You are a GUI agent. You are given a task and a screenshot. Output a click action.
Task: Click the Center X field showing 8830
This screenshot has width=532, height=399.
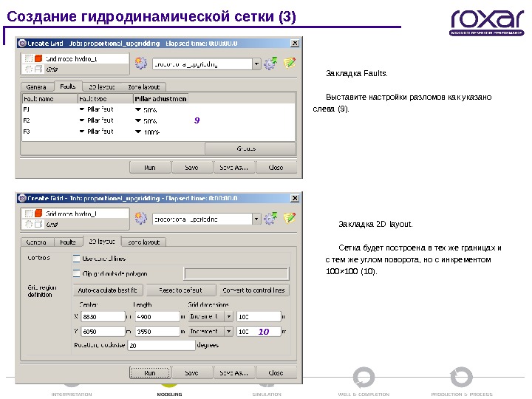pos(103,316)
